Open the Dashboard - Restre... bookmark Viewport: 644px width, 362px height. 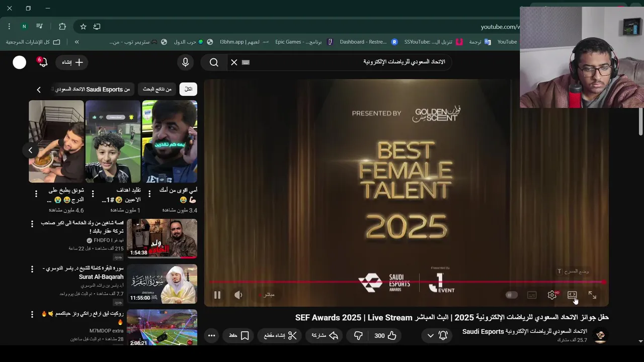[x=369, y=42]
